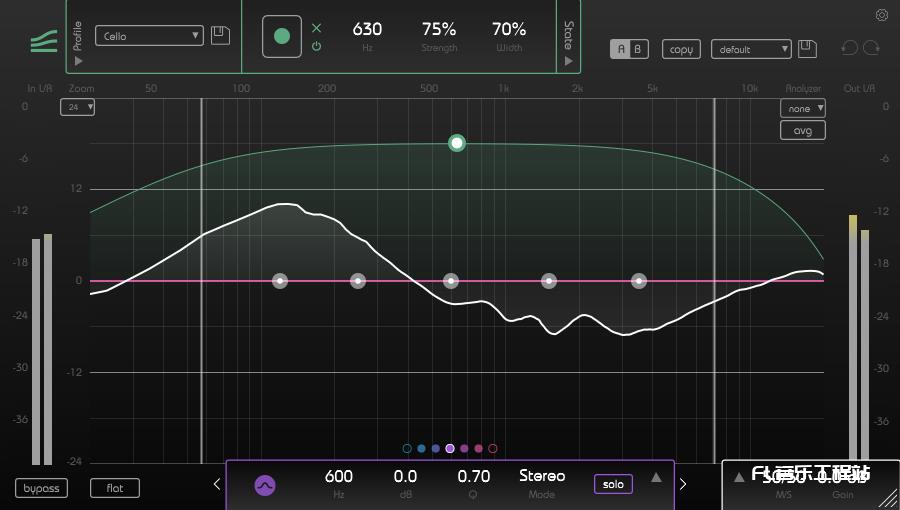This screenshot has width=900, height=510.
Task: Click the purple bell filter type icon
Action: [265, 485]
